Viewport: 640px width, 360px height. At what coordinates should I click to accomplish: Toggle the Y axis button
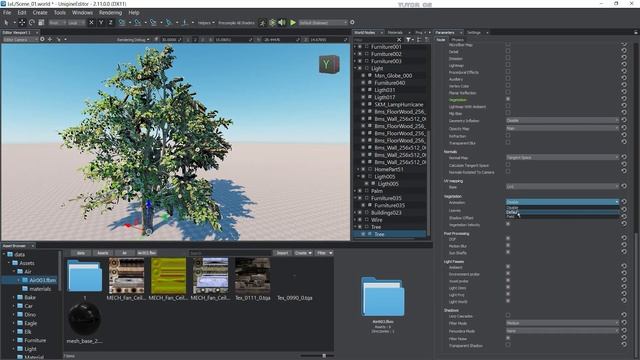tap(101, 22)
